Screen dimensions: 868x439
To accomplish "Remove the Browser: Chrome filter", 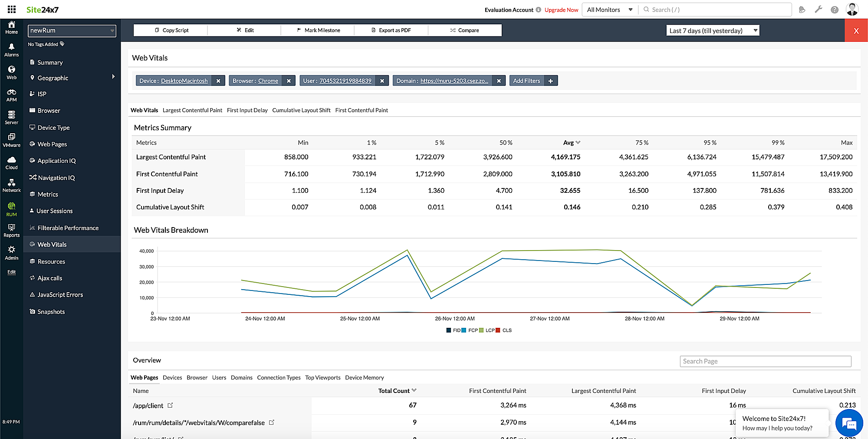I will click(x=289, y=81).
